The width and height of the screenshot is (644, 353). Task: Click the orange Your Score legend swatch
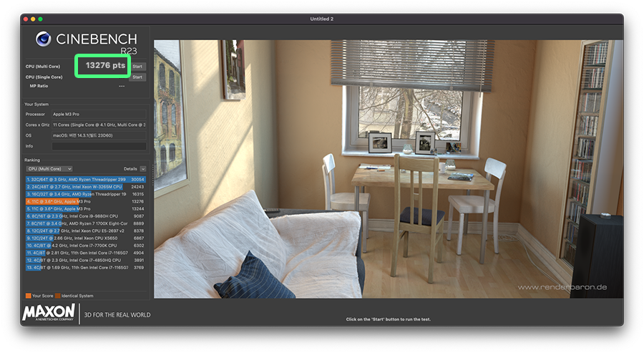tap(29, 296)
